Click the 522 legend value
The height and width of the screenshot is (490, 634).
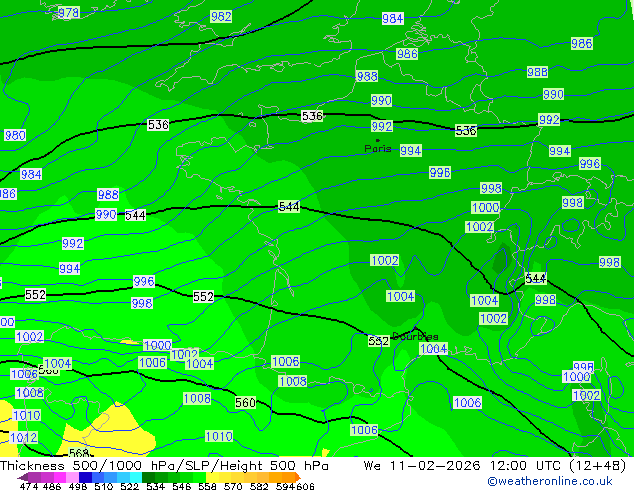(129, 486)
